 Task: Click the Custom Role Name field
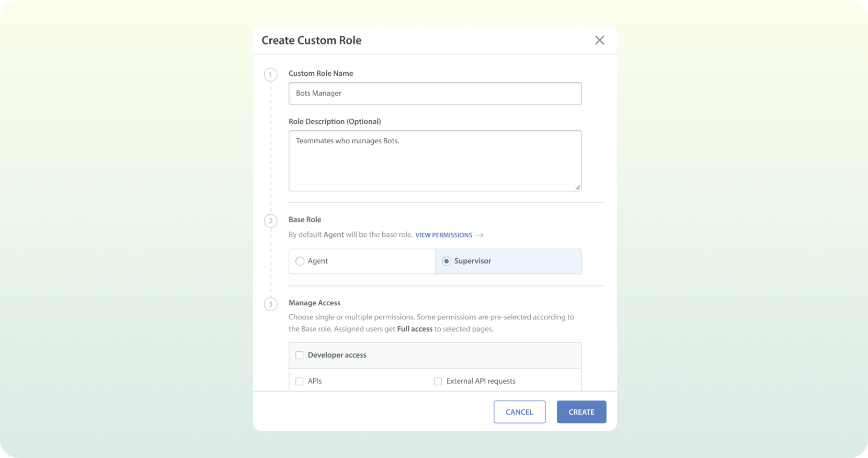435,93
